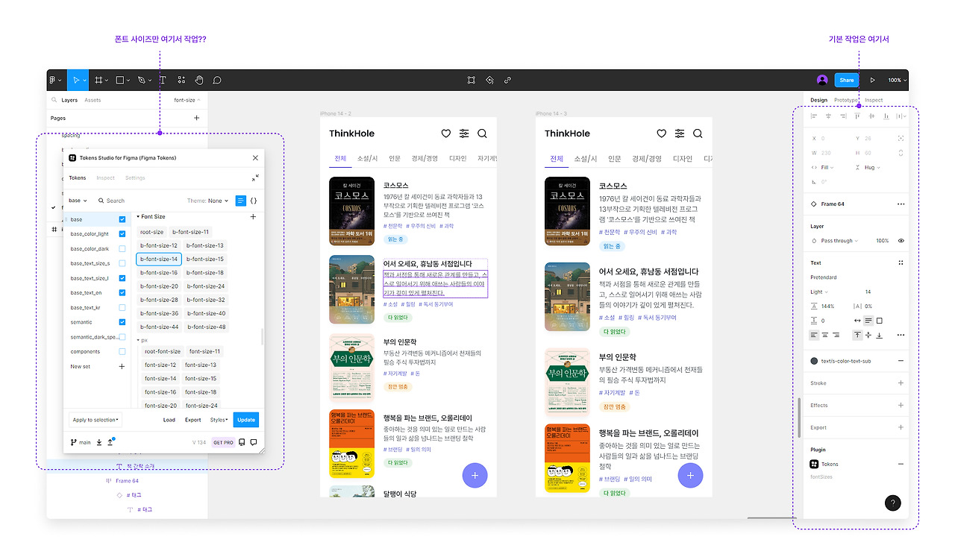Open Frame 64 more options menu
Viewport: 955px width, 560px height.
pyautogui.click(x=901, y=204)
